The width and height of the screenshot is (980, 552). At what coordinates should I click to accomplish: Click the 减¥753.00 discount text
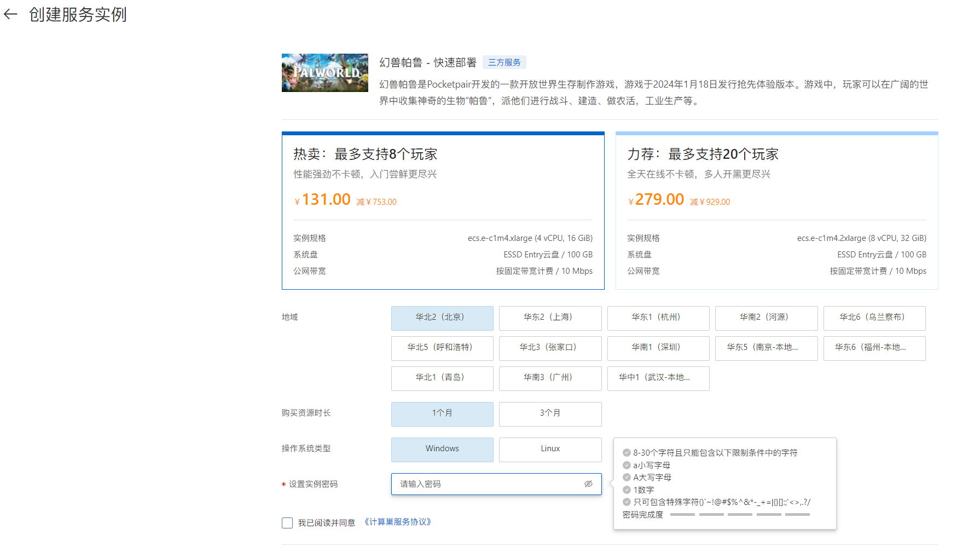376,202
